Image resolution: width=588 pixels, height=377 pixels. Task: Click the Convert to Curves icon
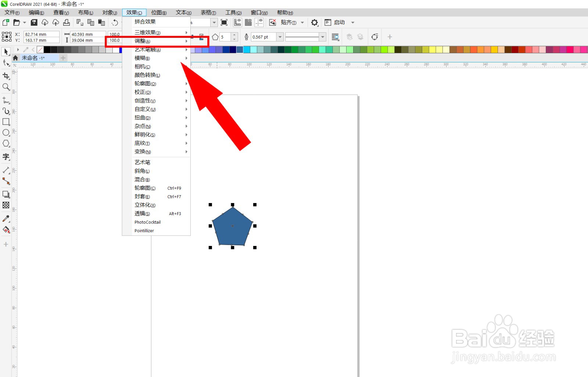(x=374, y=37)
